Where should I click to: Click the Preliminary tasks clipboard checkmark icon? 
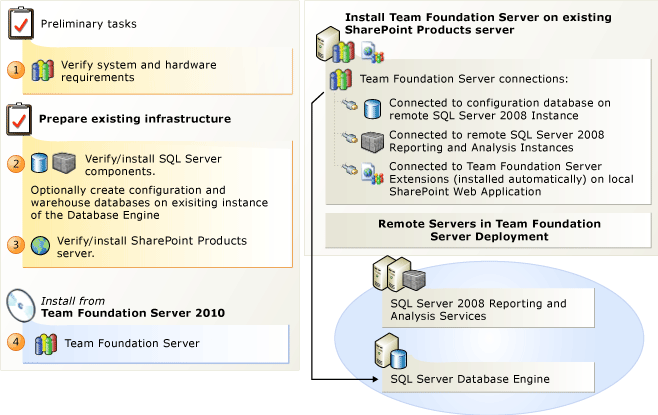(x=21, y=24)
